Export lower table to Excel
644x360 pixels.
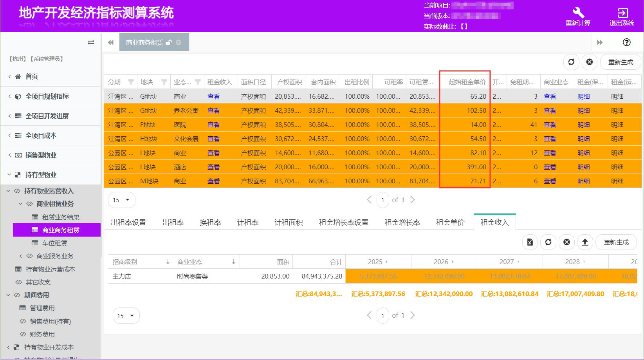click(x=530, y=242)
